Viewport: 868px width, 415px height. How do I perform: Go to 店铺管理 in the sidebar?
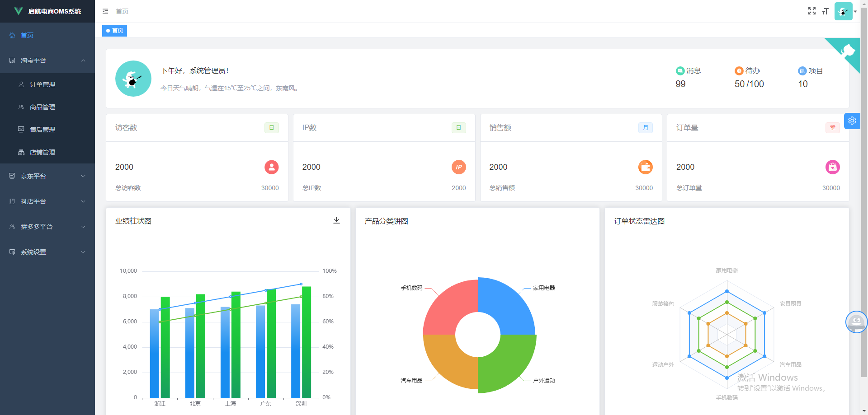coord(42,152)
